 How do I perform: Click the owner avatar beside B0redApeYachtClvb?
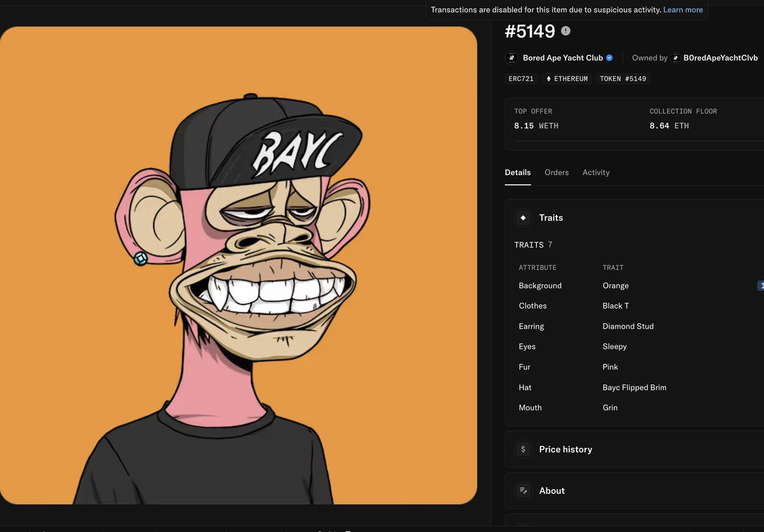click(x=676, y=58)
